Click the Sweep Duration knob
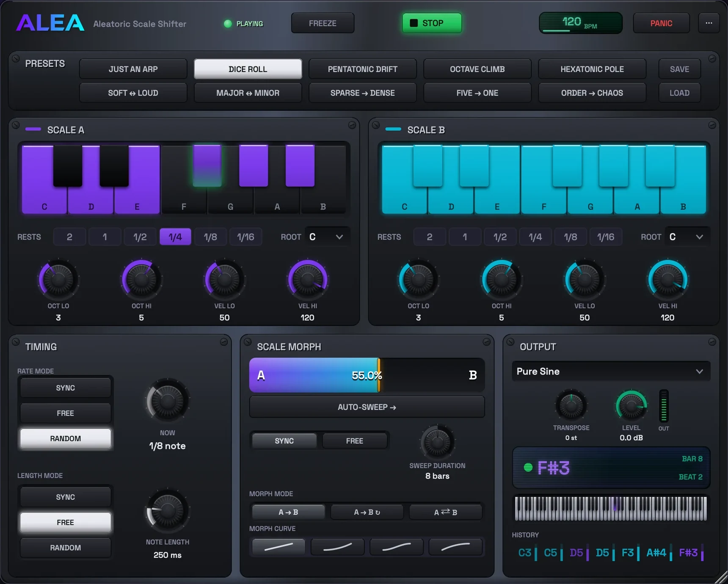This screenshot has width=728, height=584. [437, 442]
